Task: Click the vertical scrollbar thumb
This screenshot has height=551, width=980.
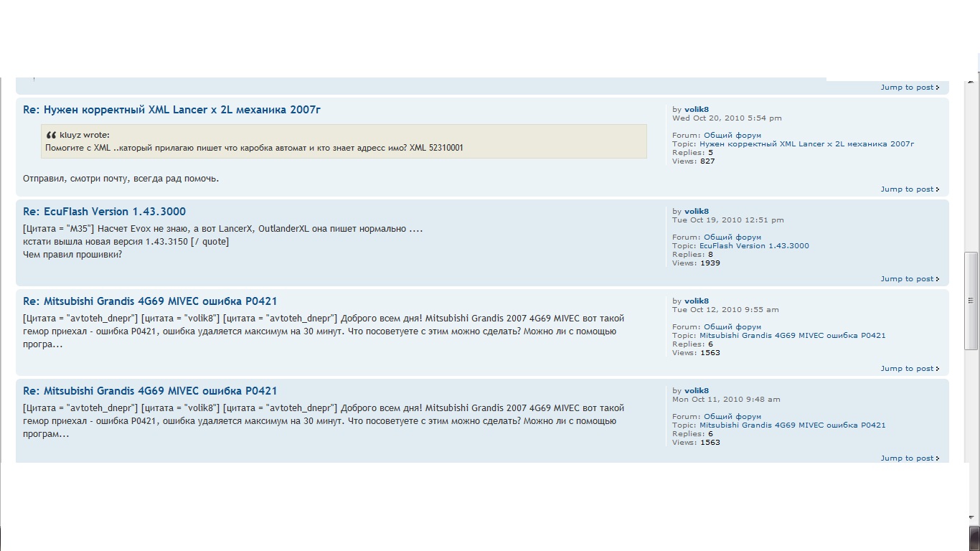Action: click(971, 300)
